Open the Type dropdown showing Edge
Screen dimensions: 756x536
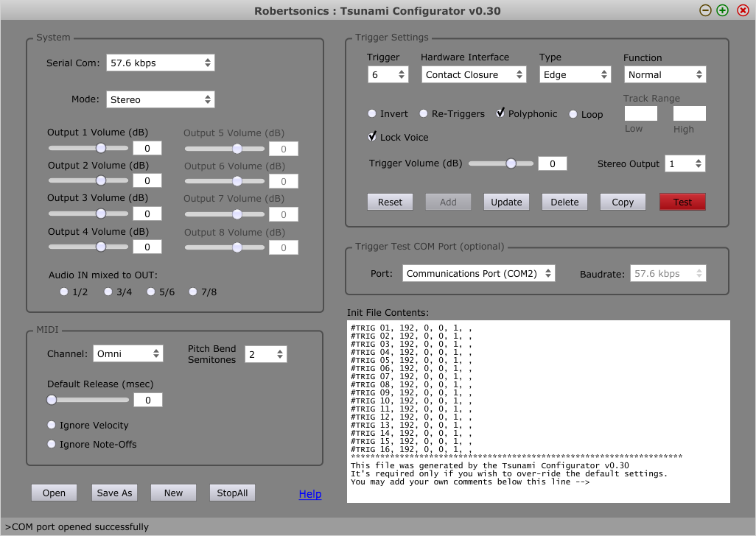(575, 74)
